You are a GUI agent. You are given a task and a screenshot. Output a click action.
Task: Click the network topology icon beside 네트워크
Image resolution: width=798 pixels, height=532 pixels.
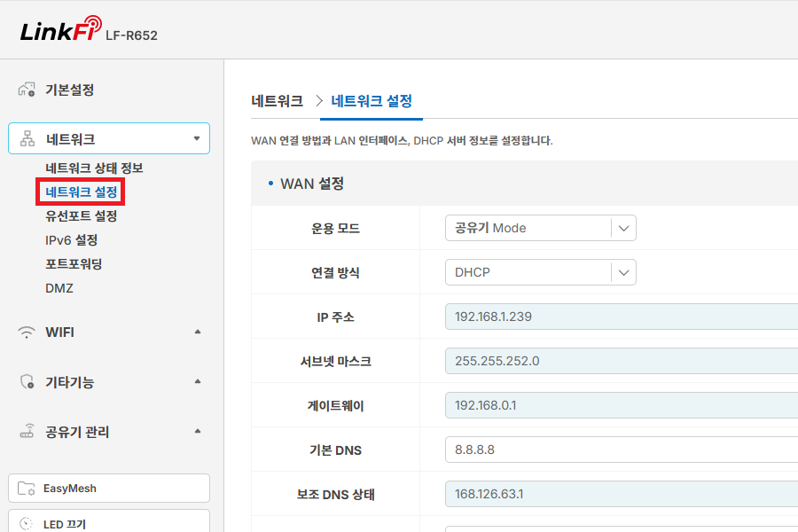click(27, 138)
